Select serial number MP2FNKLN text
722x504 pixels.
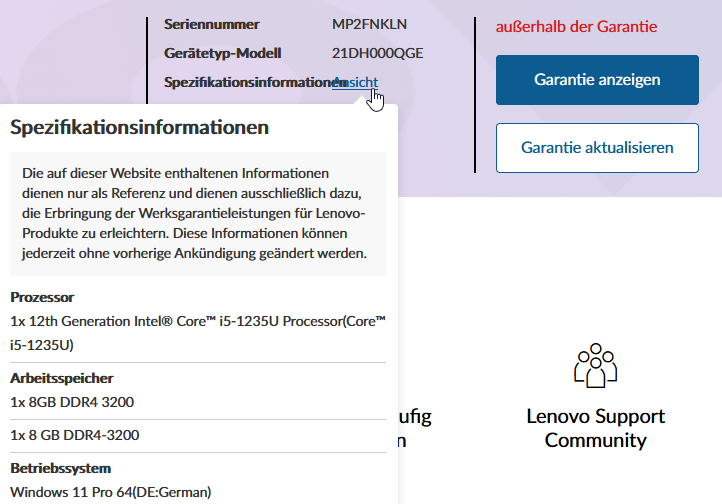pos(369,24)
